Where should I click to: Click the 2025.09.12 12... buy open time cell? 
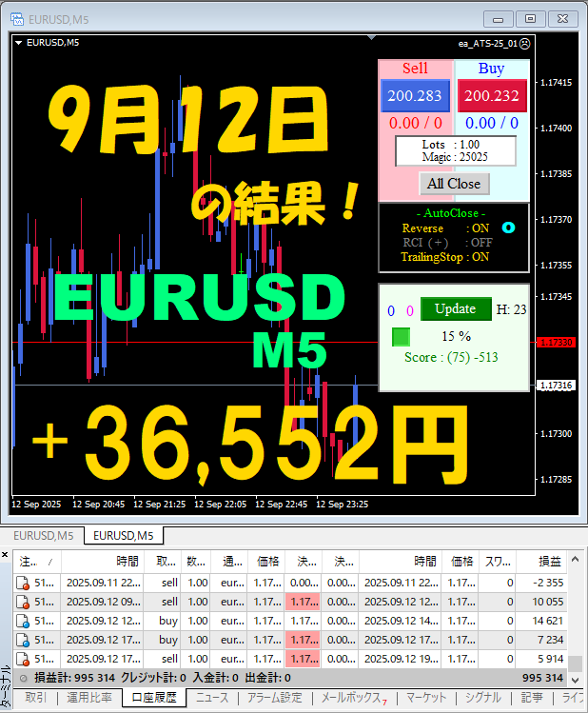click(104, 622)
